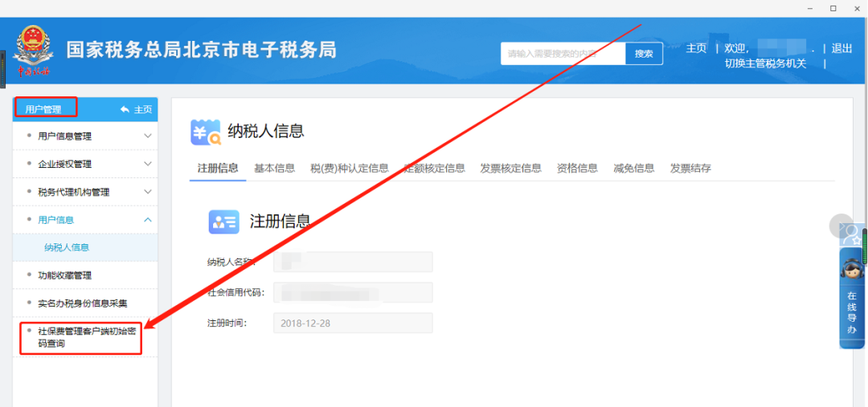Minimize the window
This screenshot has width=868, height=407.
[810, 8]
